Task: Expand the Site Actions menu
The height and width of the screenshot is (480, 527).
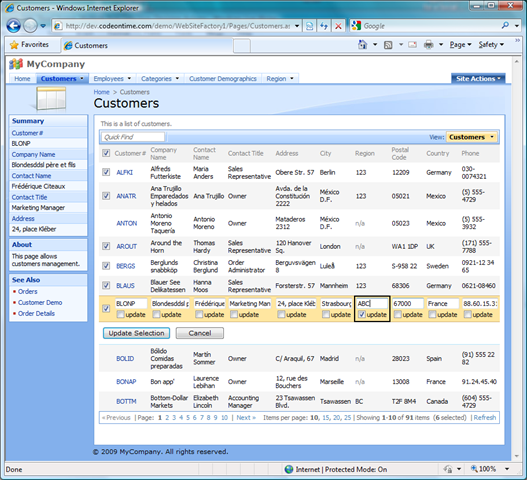Action: (478, 79)
